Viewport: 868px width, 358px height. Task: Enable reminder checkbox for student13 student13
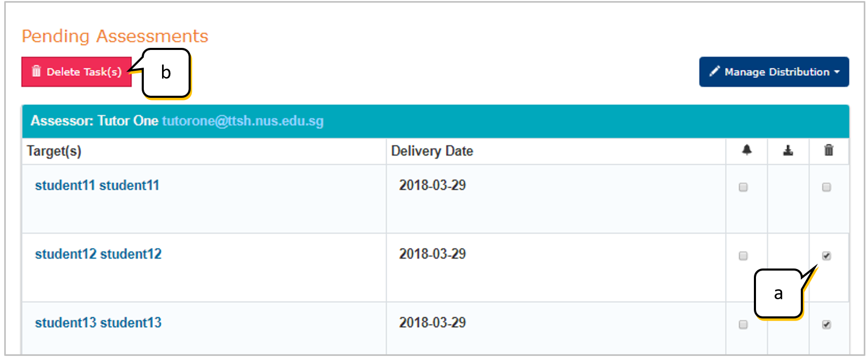[743, 325]
